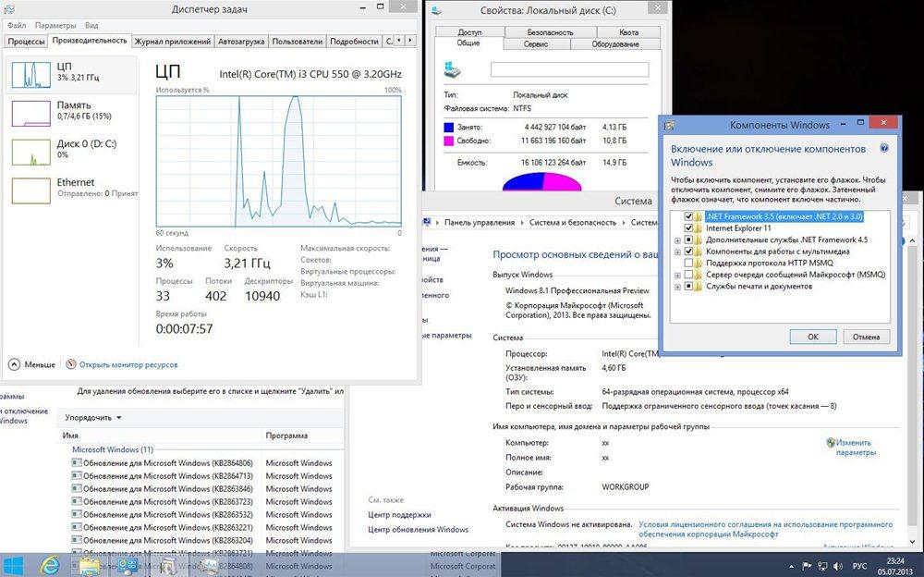
Task: Click the Windows Start button on taskbar
Action: (14, 564)
